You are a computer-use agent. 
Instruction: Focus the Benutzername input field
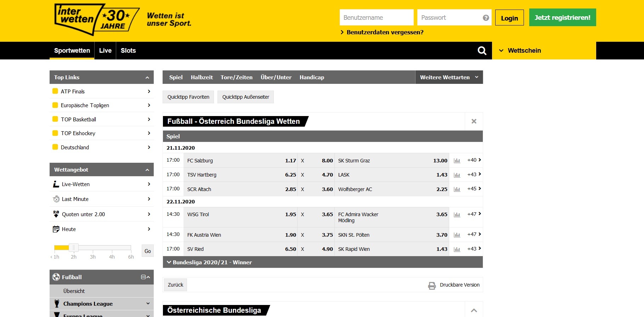click(377, 17)
